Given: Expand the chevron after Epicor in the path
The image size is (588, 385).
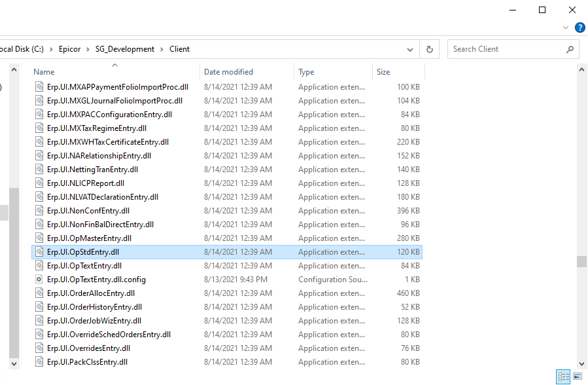Looking at the screenshot, I should (x=88, y=50).
